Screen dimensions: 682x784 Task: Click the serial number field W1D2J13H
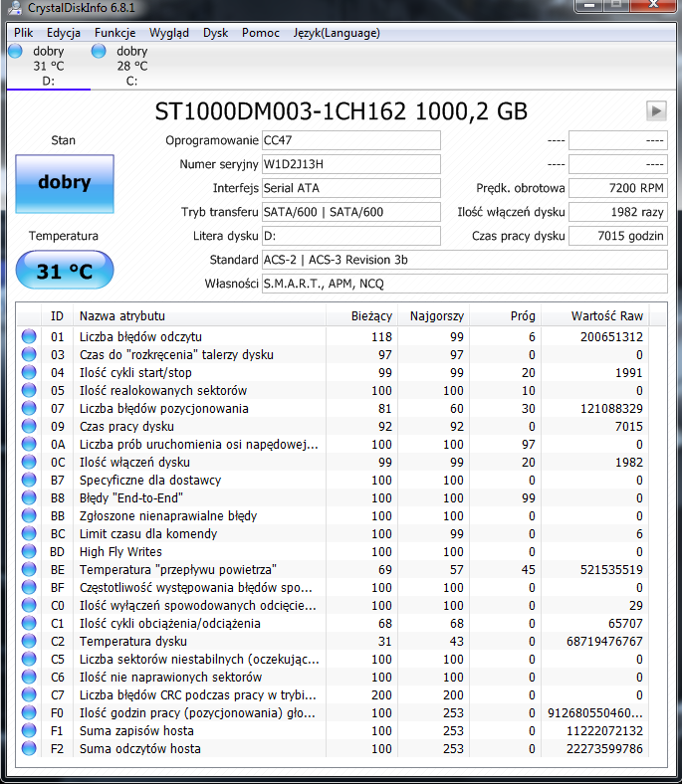point(351,164)
